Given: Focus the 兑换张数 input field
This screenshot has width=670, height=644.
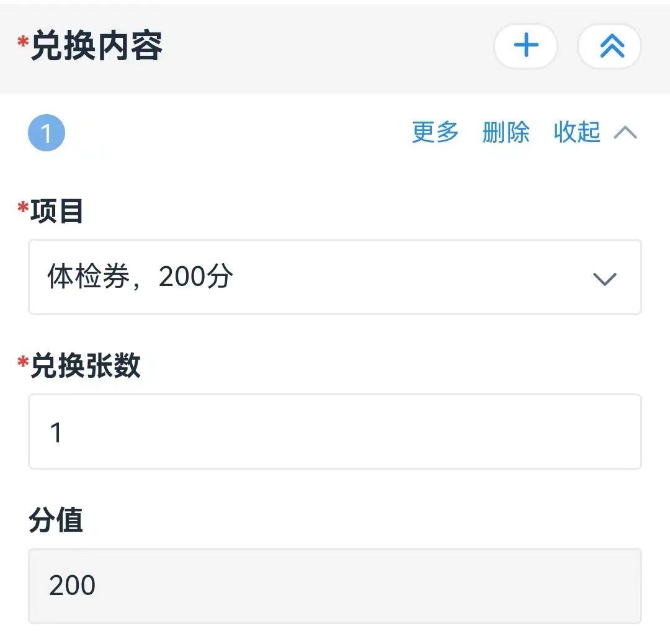Looking at the screenshot, I should tap(334, 432).
